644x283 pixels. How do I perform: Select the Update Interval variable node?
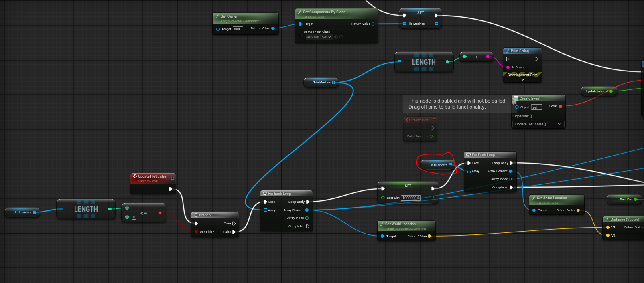[x=596, y=91]
